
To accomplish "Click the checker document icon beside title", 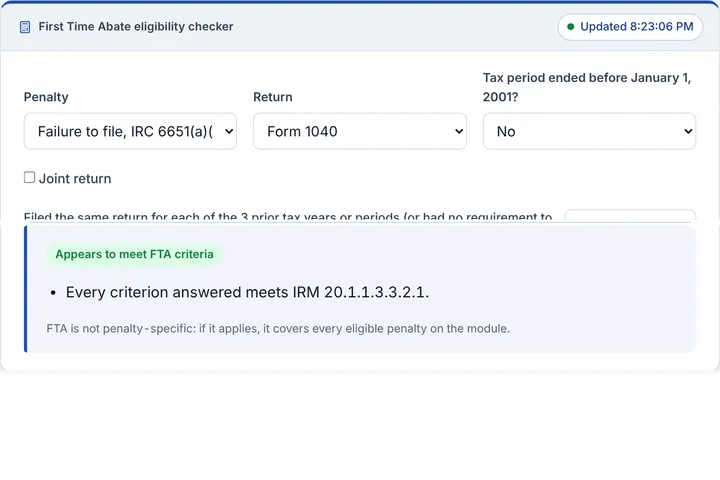I will (25, 27).
